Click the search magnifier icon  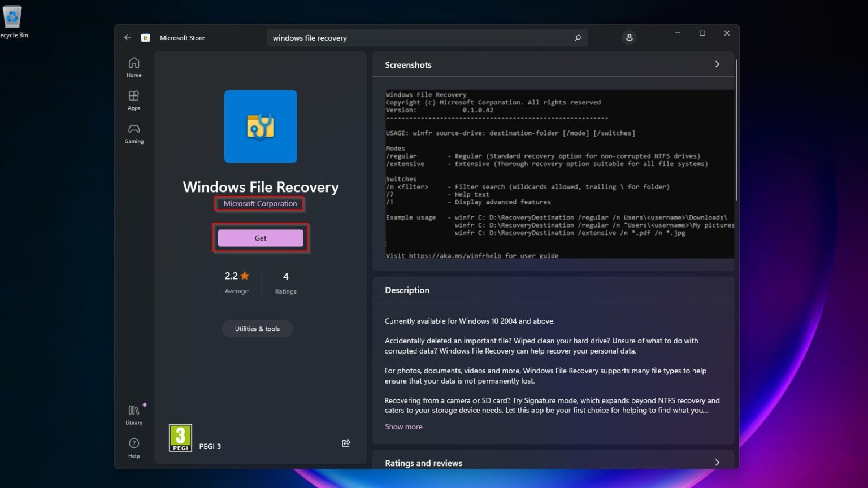tap(578, 37)
